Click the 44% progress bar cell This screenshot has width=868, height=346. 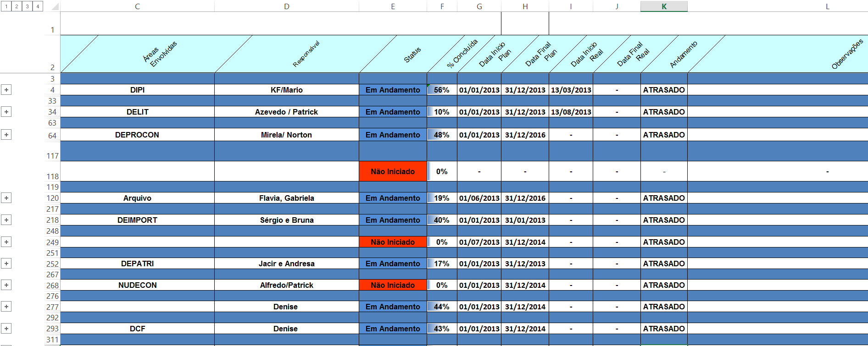[442, 307]
